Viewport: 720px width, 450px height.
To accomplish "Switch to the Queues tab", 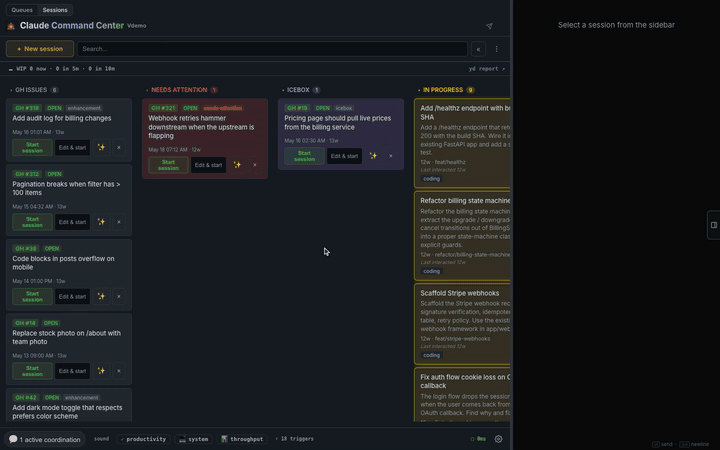I will (22, 10).
